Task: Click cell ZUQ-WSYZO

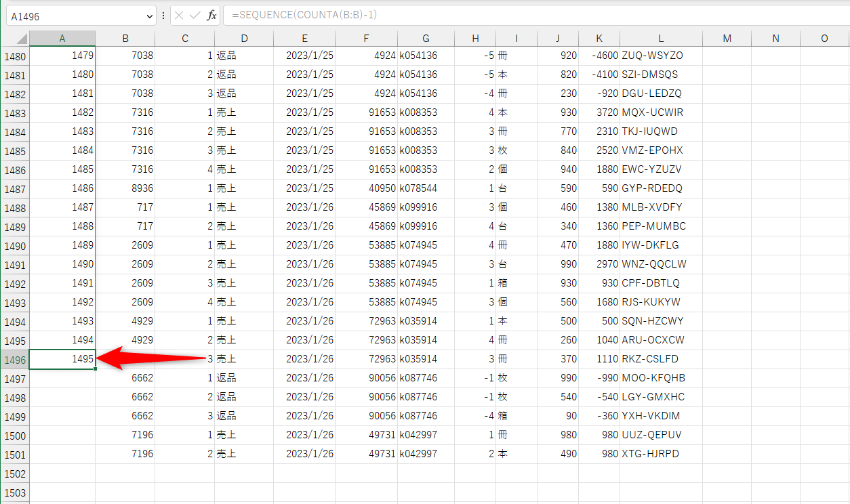Action: [662, 56]
